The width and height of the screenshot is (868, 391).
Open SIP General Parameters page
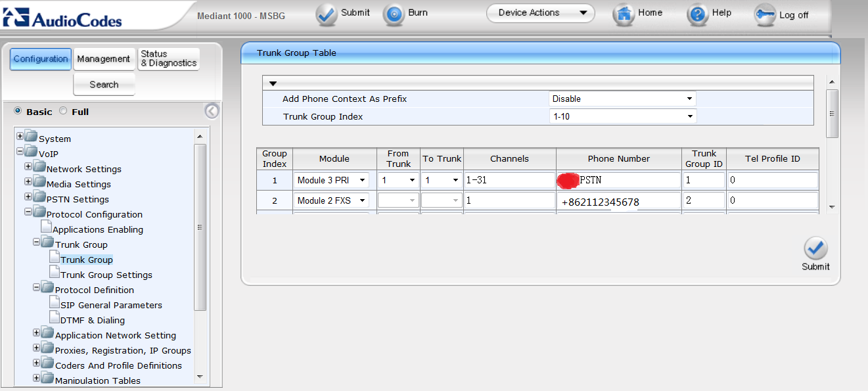tap(111, 305)
